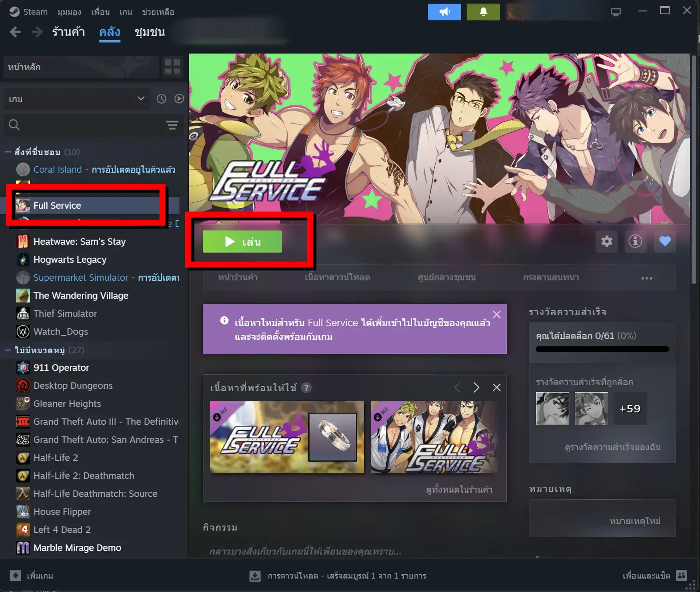Collapse the สิ่งที่ชื่นชอบ favorites category
The image size is (700, 592).
8,152
